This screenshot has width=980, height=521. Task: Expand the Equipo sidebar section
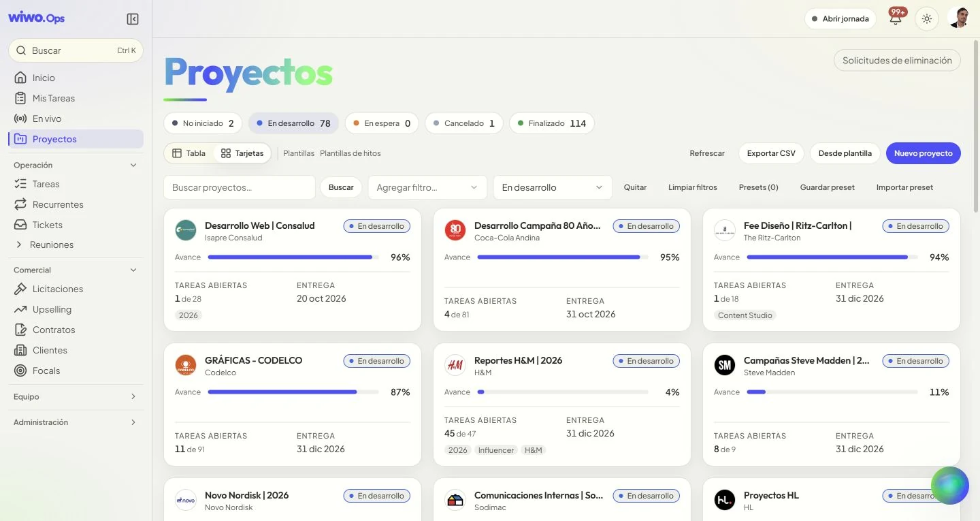76,396
